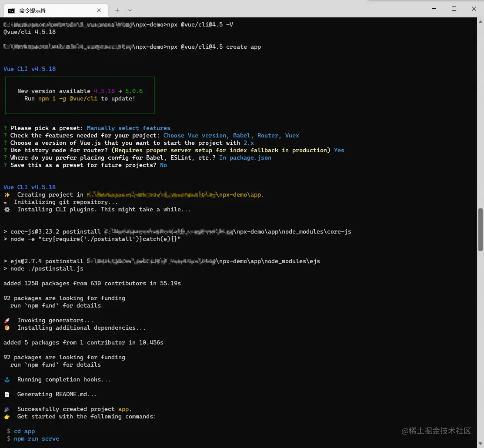Click the vertical scrollbar thumb

pyautogui.click(x=480, y=229)
